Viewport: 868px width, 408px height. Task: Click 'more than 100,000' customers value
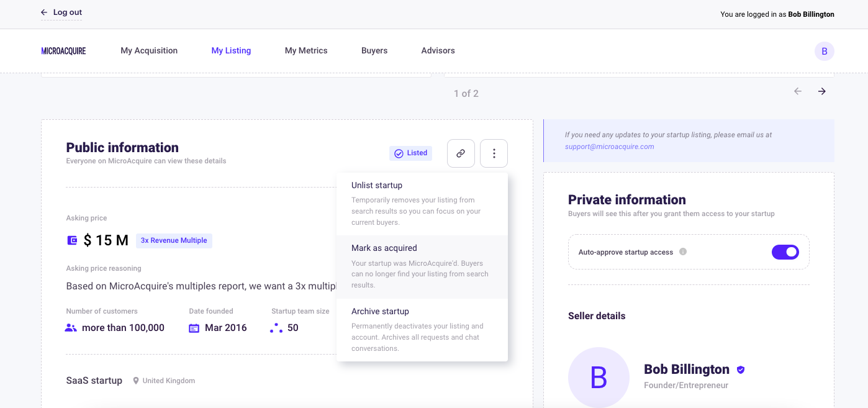(x=123, y=328)
